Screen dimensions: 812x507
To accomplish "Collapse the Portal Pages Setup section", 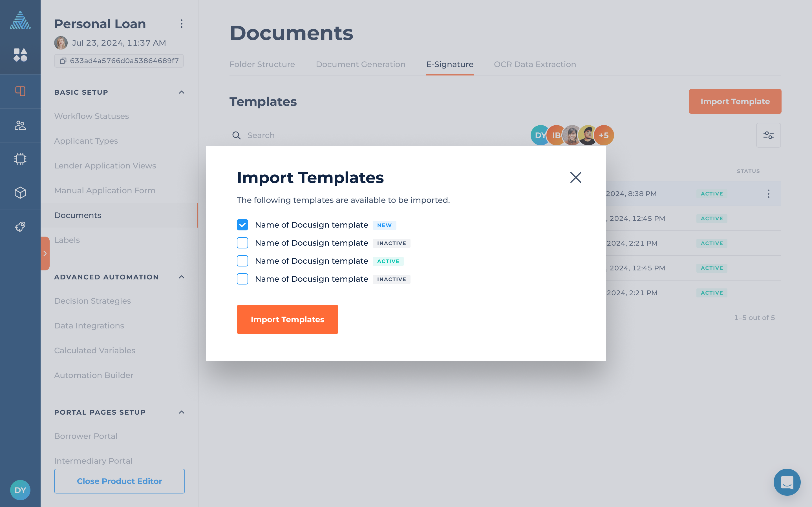I will (181, 412).
